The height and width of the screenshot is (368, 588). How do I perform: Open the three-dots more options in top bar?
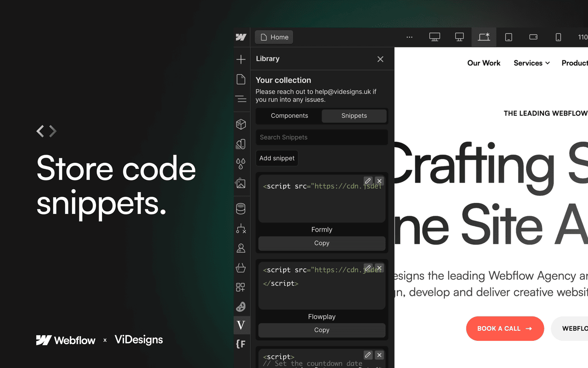tap(410, 37)
